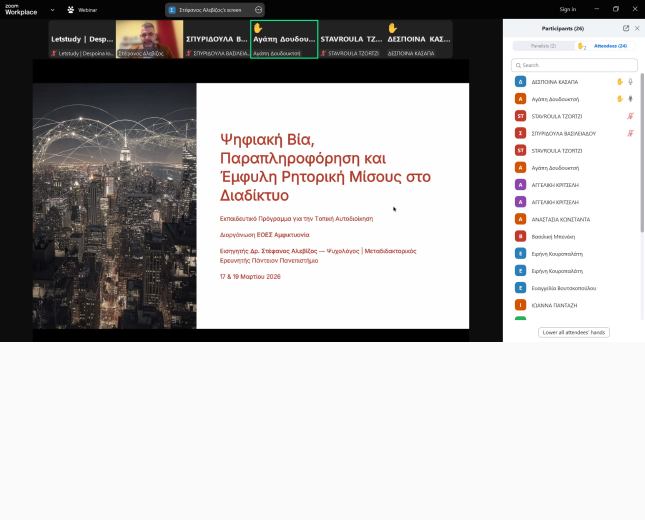Toggle microphone for Αγάπη Δουδουκτσή in list
This screenshot has width=645, height=520.
630,99
